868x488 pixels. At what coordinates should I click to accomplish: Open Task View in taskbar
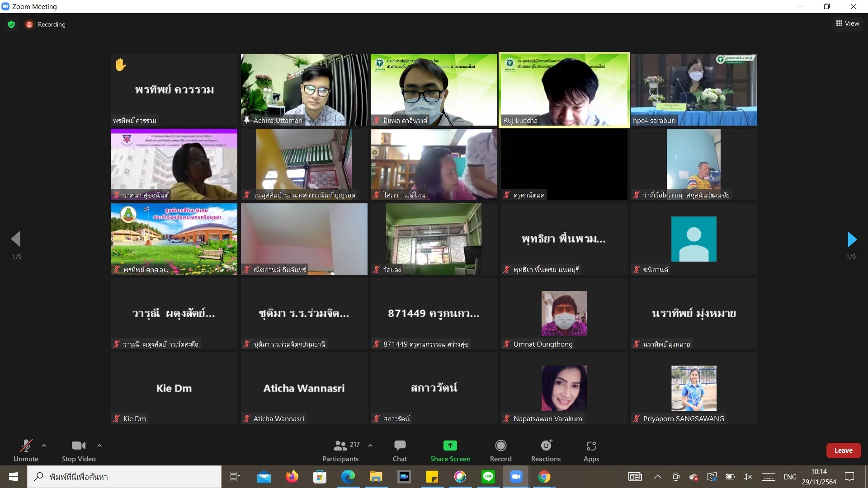(x=235, y=477)
